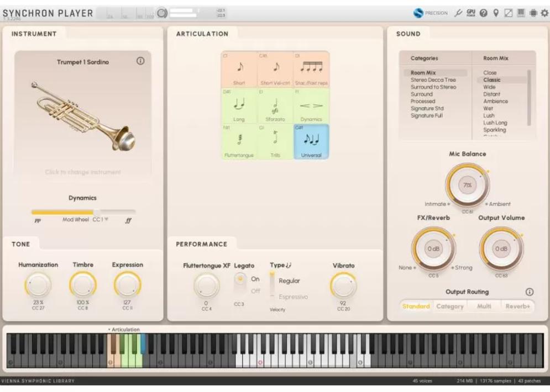Click the location pin icon
This screenshot has height=392, width=550.
coord(496,13)
